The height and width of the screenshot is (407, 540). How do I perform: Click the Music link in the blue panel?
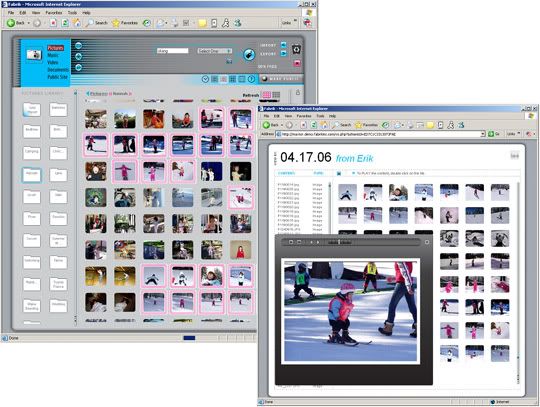(53, 55)
